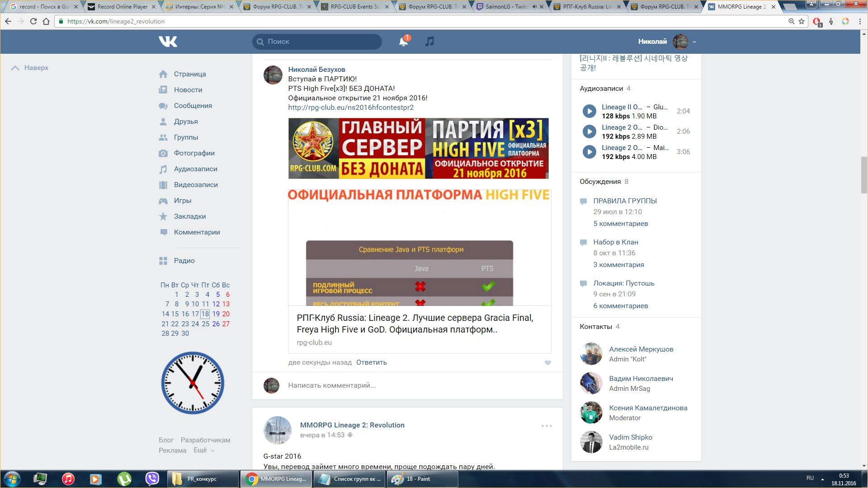868x488 pixels.
Task: Open Алексей Меркушов contact
Action: tap(641, 349)
